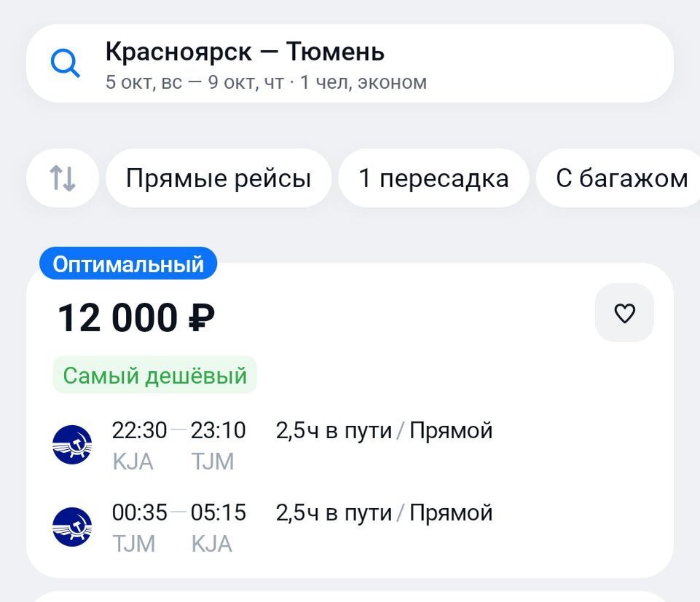Select return flight 00:35 – 05:15
The height and width of the screenshot is (602, 700).
[178, 512]
